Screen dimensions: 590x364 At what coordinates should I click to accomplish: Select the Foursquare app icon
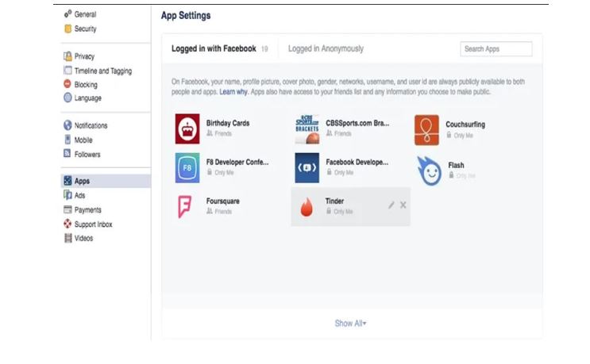pyautogui.click(x=186, y=206)
